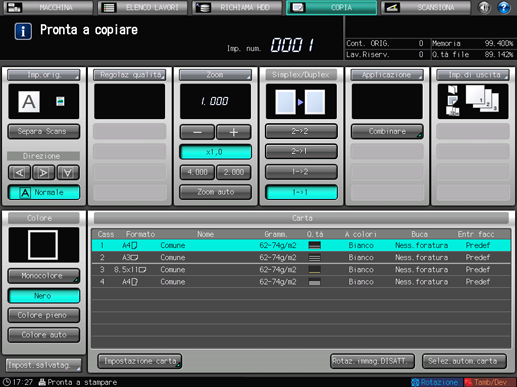Enable Zoom auto
Viewport: 517px width, 387px height.
215,192
